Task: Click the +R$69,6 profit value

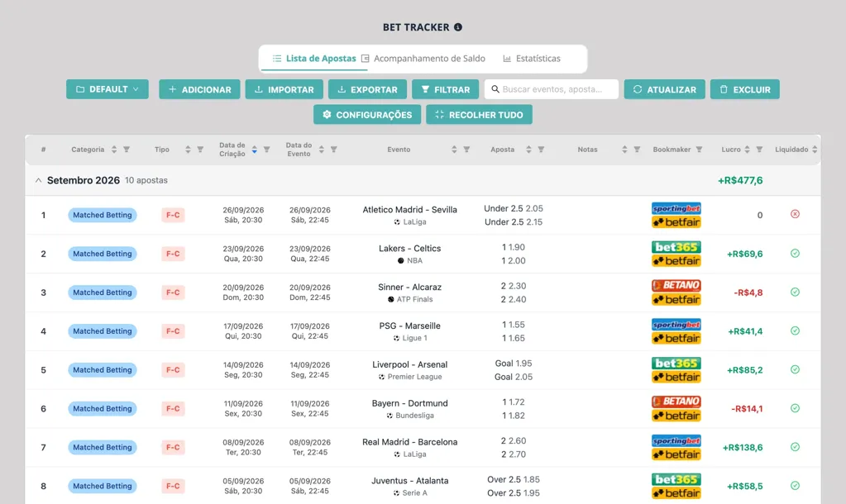Action: 745,254
